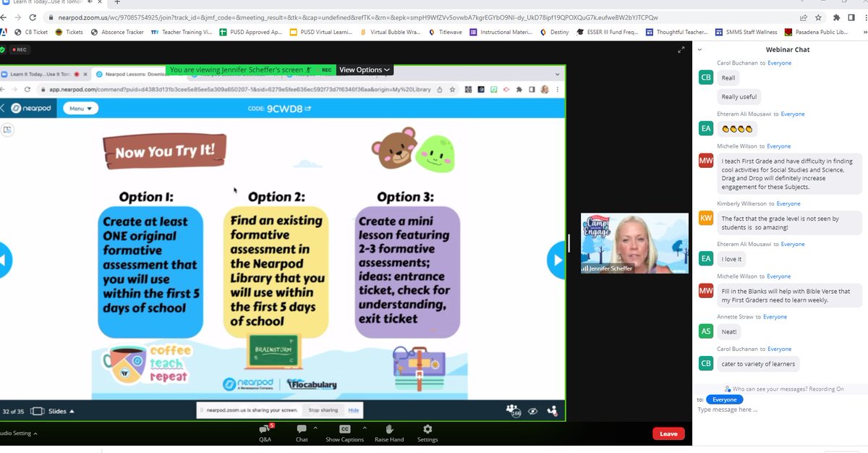868x453 pixels.
Task: Open the SMMS Staff Wellness bookmark
Action: (x=746, y=32)
